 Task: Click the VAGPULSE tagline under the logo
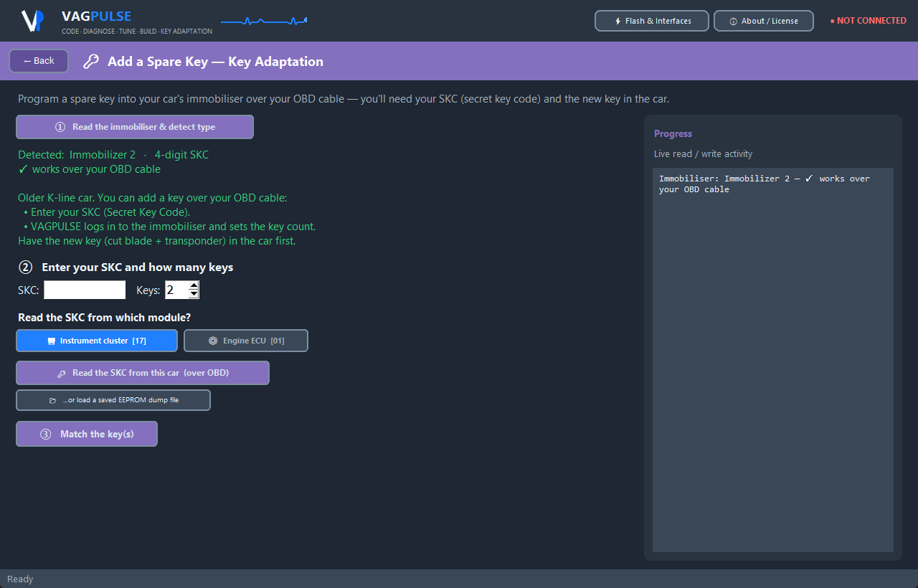(137, 32)
